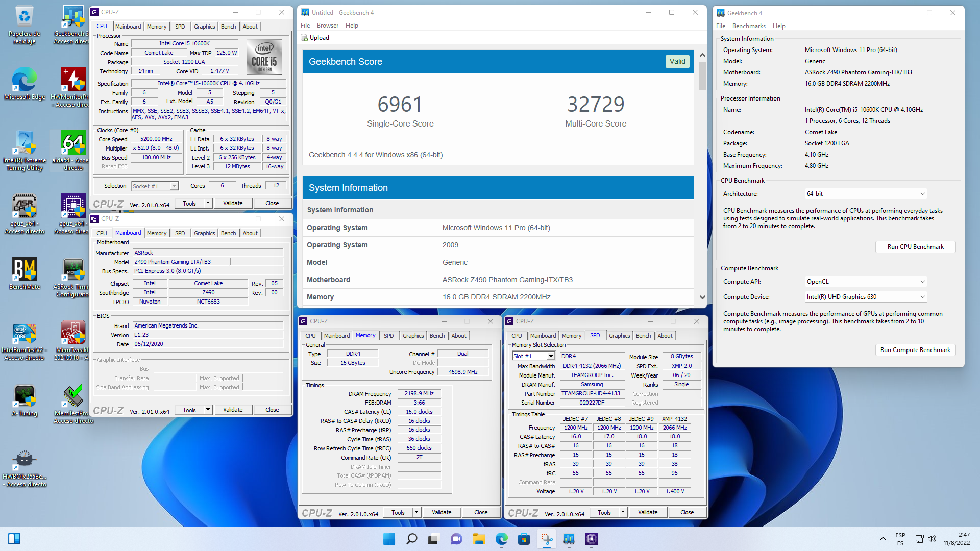Open Mainboard tab in SPD window
The width and height of the screenshot is (980, 551).
tap(543, 336)
